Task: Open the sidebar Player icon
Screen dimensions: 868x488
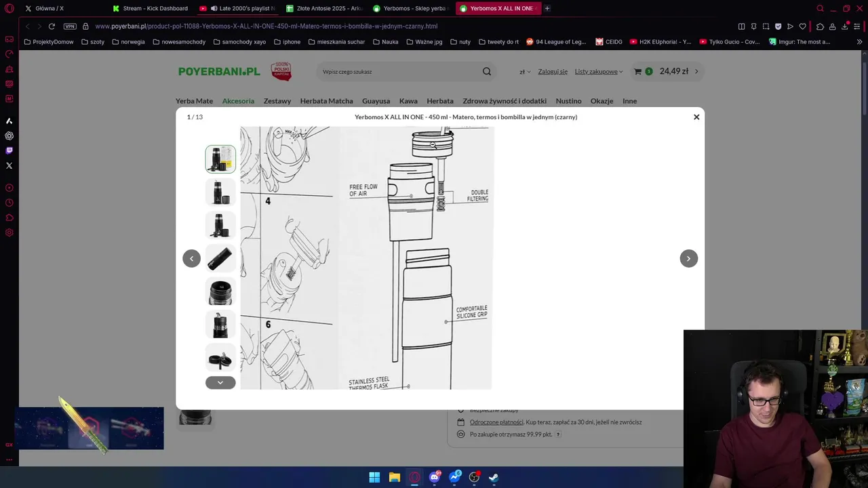Action: (9, 188)
